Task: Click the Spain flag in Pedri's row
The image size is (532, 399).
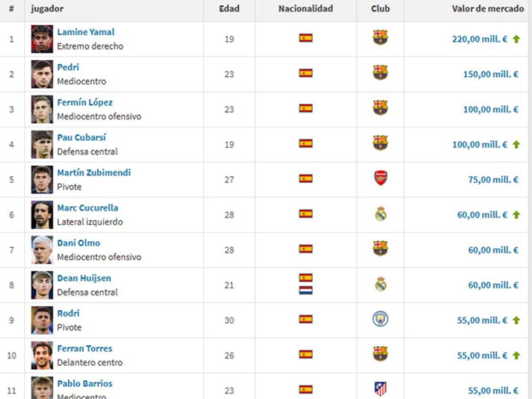Action: [305, 73]
